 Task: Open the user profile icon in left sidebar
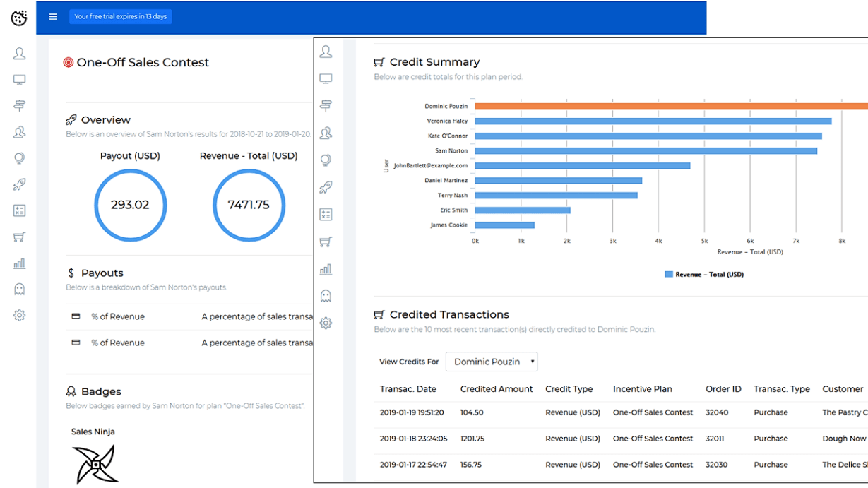coord(19,54)
